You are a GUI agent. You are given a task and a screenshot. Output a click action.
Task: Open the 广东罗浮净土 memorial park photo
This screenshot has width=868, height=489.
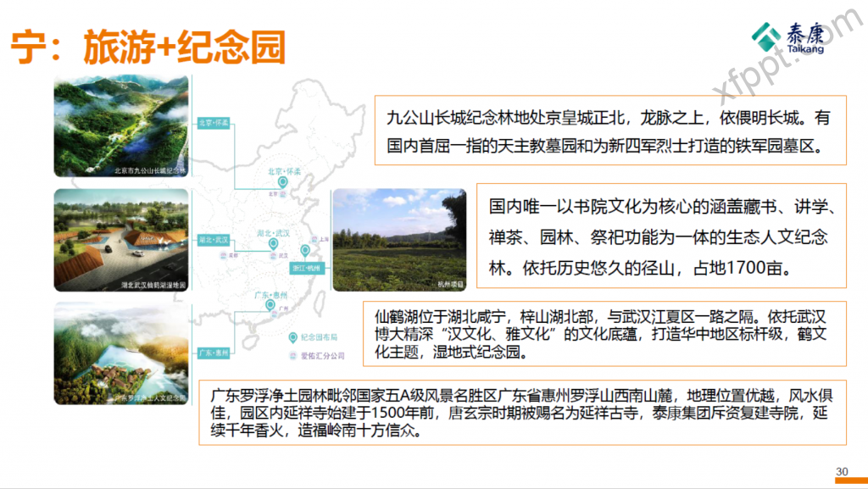[x=120, y=356]
